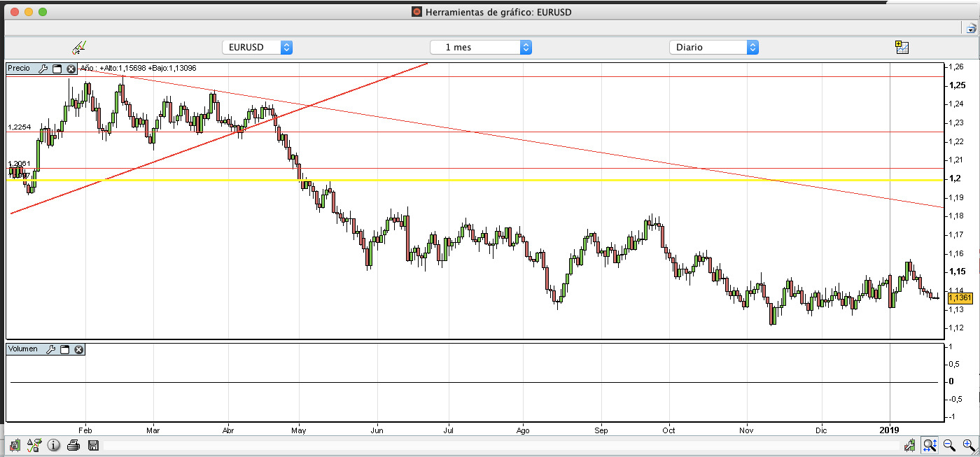This screenshot has height=457, width=980.
Task: Click the Volumen panel label
Action: pyautogui.click(x=23, y=349)
